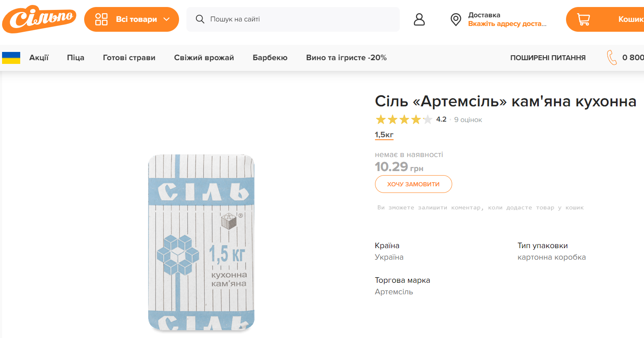Open the shopping cart icon
Viewport: 644px width, 338px height.
click(583, 19)
